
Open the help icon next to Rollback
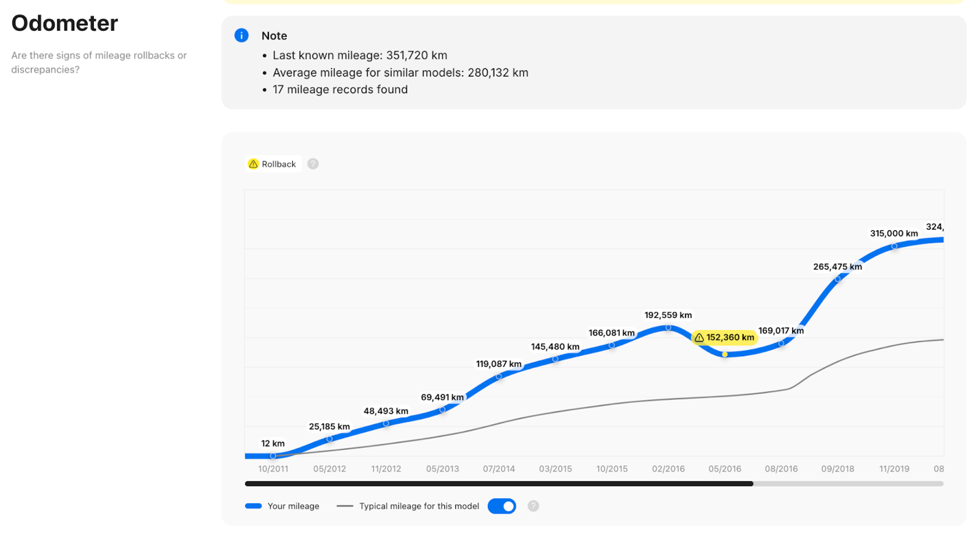(313, 164)
